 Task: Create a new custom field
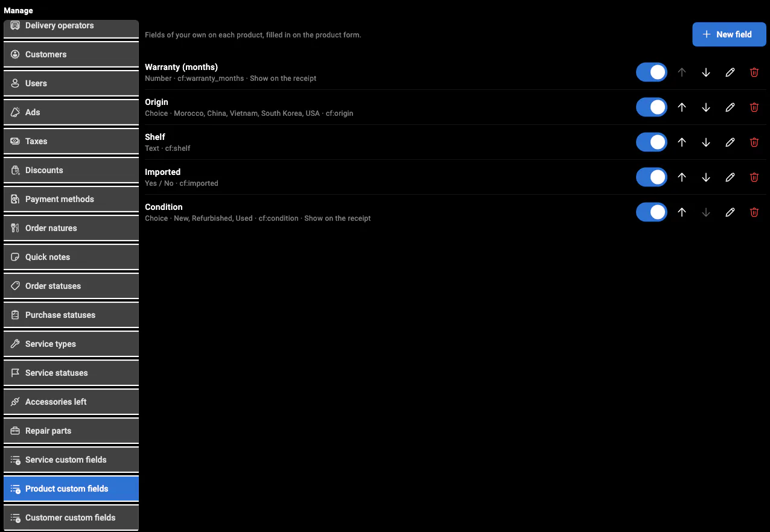(729, 34)
